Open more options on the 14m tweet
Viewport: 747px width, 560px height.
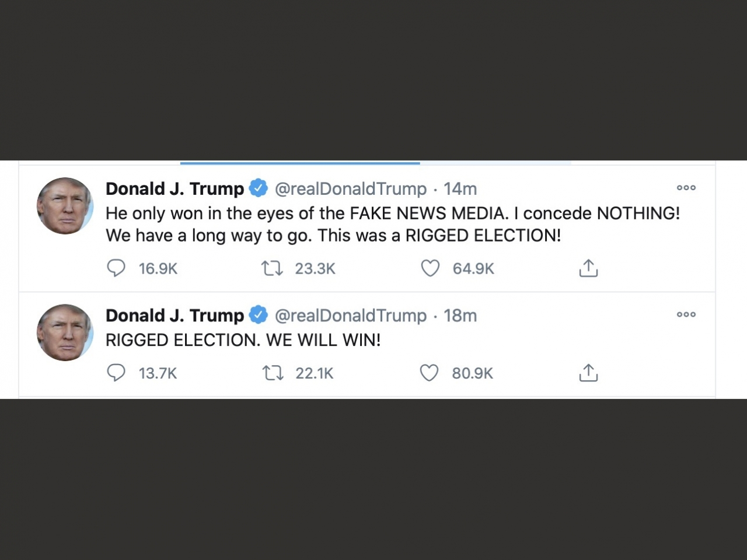(686, 188)
